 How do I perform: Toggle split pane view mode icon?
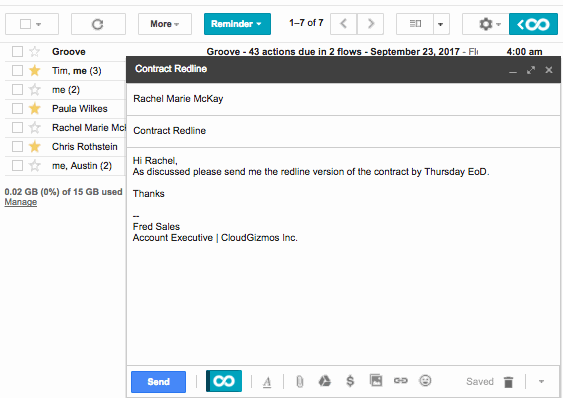[x=415, y=24]
